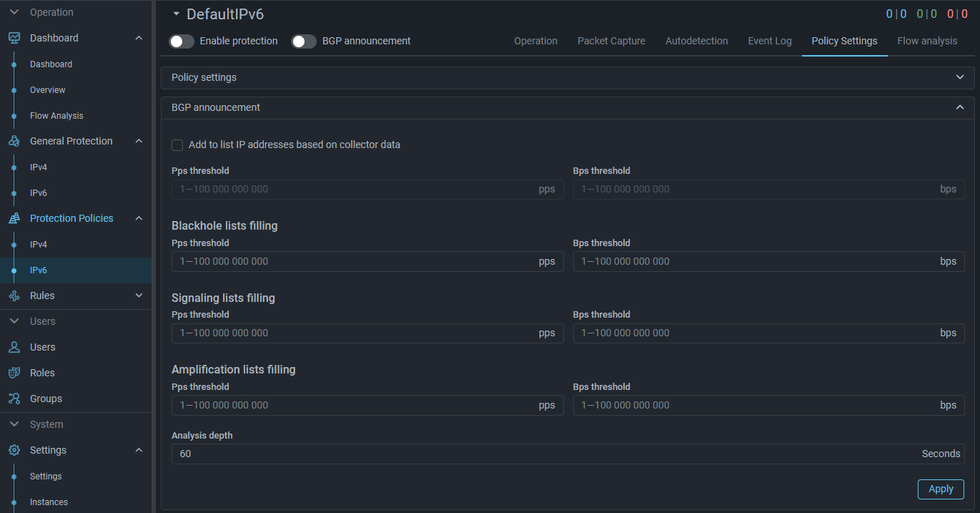Click the Analysis depth input field
The image size is (980, 513).
pyautogui.click(x=543, y=454)
